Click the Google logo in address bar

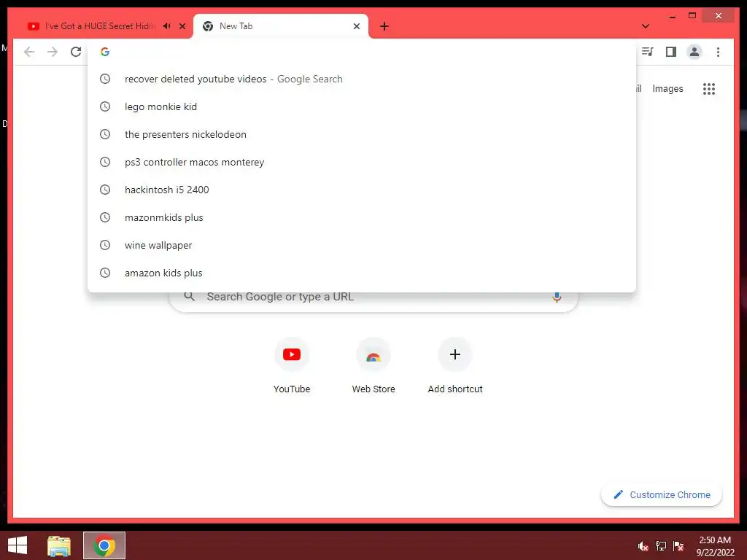click(x=105, y=52)
